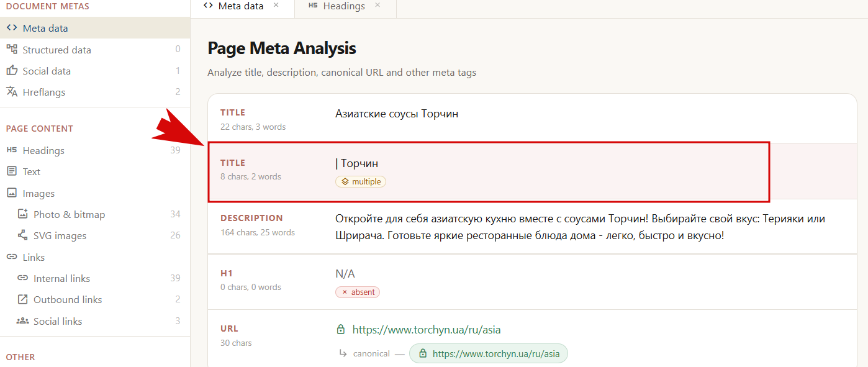Screen dimensions: 868x367
Task: Click the 'absent' badge under H1
Action: (x=358, y=292)
